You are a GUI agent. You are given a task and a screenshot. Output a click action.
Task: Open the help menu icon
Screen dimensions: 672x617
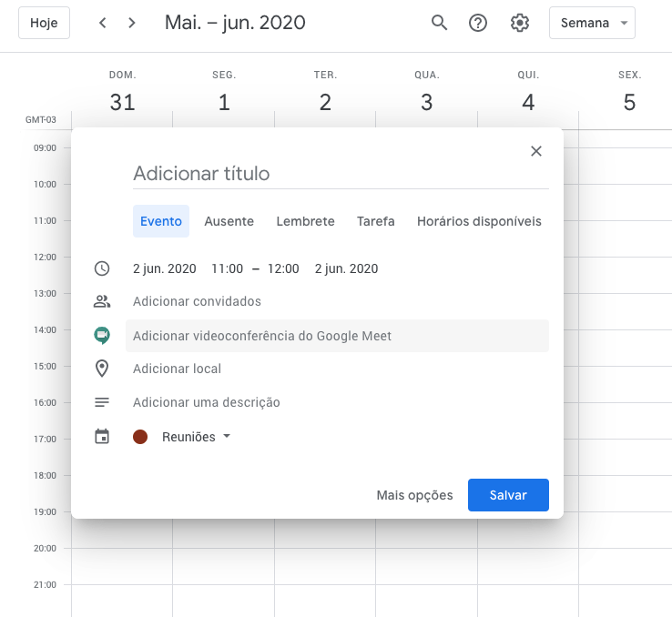tap(478, 23)
